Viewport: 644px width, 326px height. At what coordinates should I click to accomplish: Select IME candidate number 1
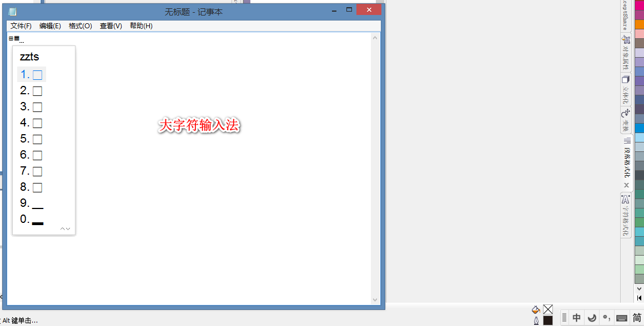32,74
